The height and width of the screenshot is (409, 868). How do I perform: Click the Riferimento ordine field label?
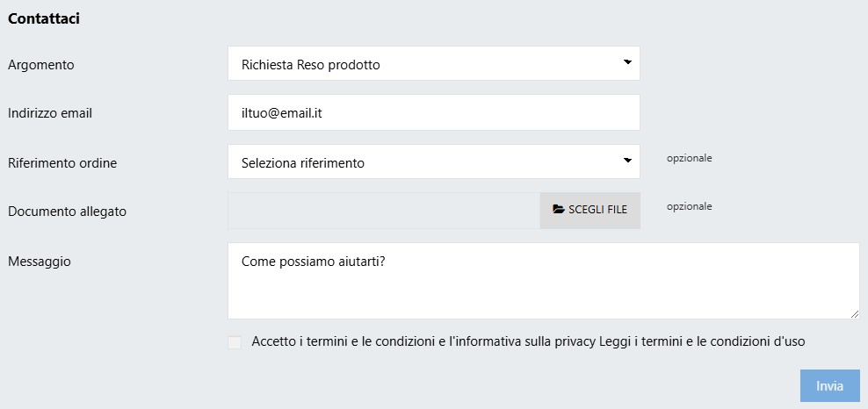click(62, 163)
